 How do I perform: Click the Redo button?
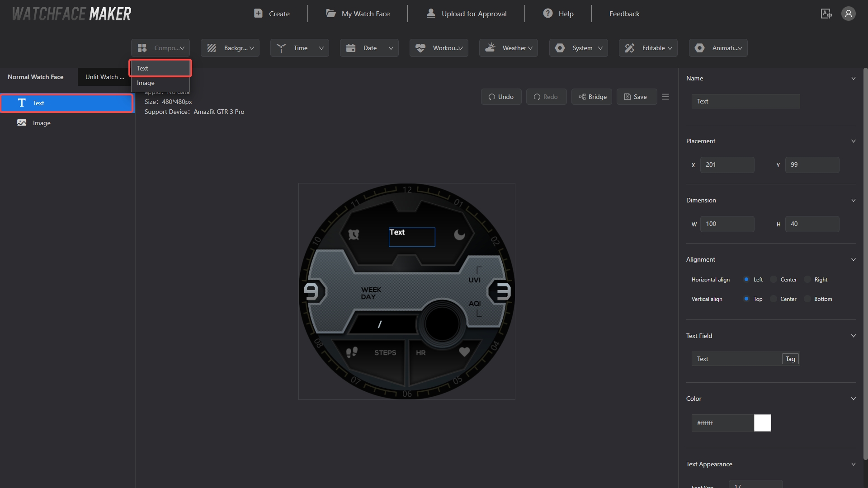tap(546, 97)
